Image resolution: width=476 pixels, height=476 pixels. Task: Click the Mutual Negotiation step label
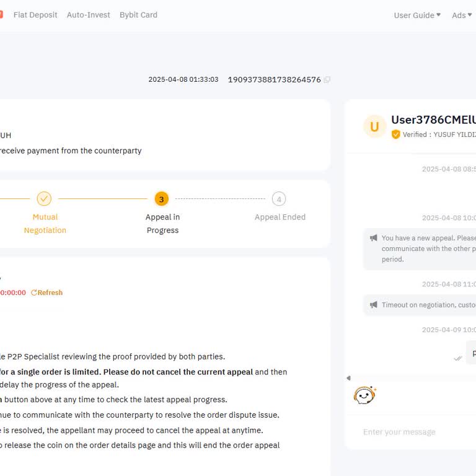tap(45, 224)
